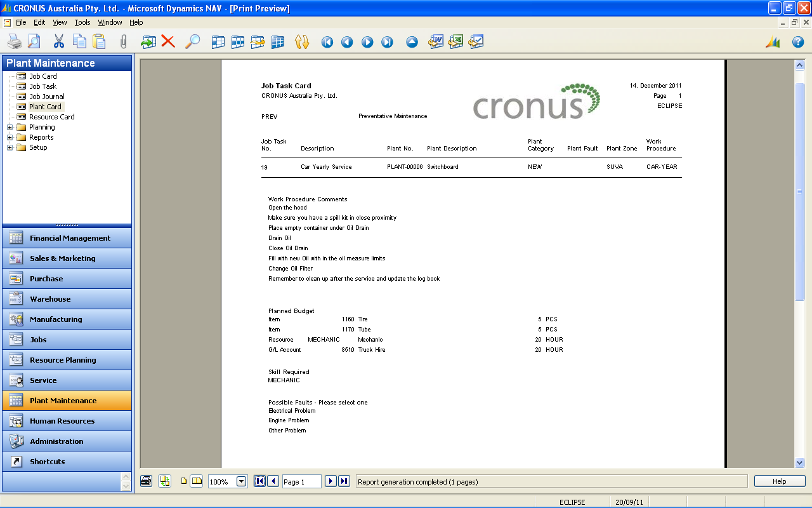Viewport: 812px width, 508px height.
Task: Click the Table Filter icon
Action: point(238,42)
